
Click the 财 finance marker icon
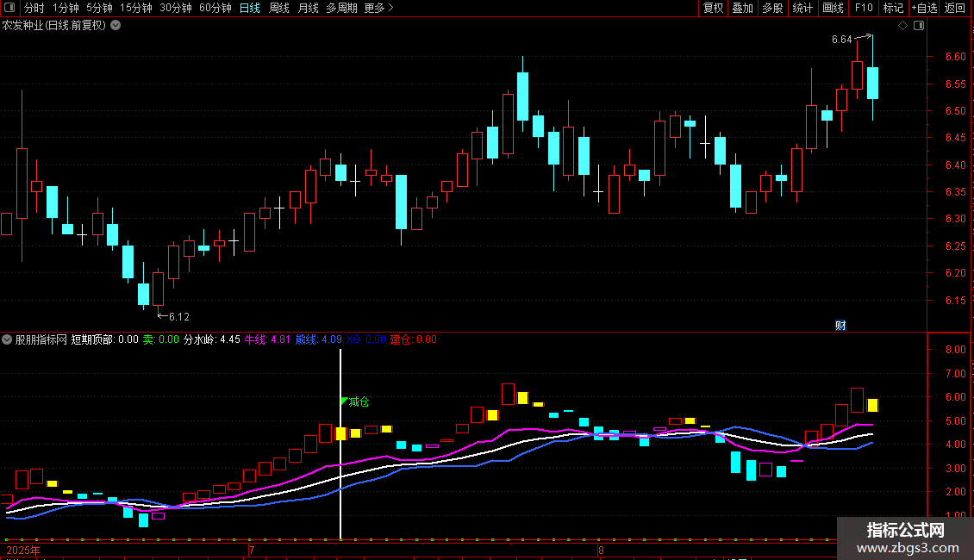click(840, 326)
